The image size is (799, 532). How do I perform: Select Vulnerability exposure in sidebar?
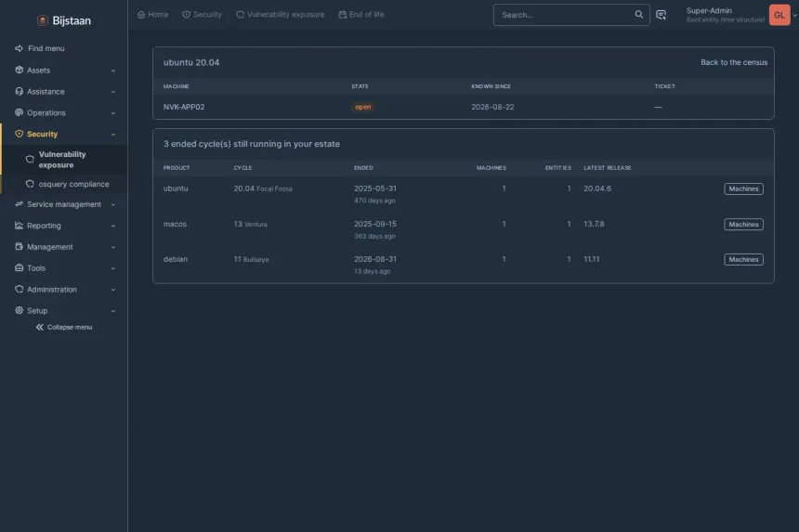(65, 160)
